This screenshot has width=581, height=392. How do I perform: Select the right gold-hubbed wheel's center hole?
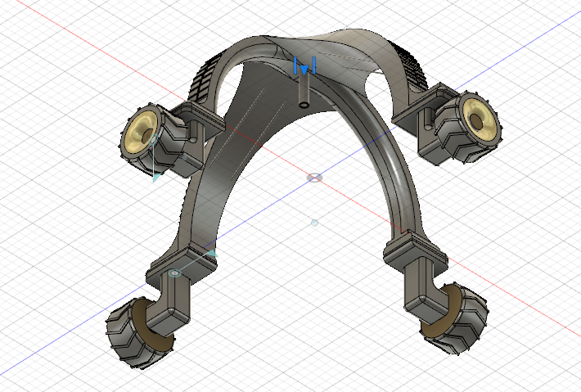click(475, 121)
